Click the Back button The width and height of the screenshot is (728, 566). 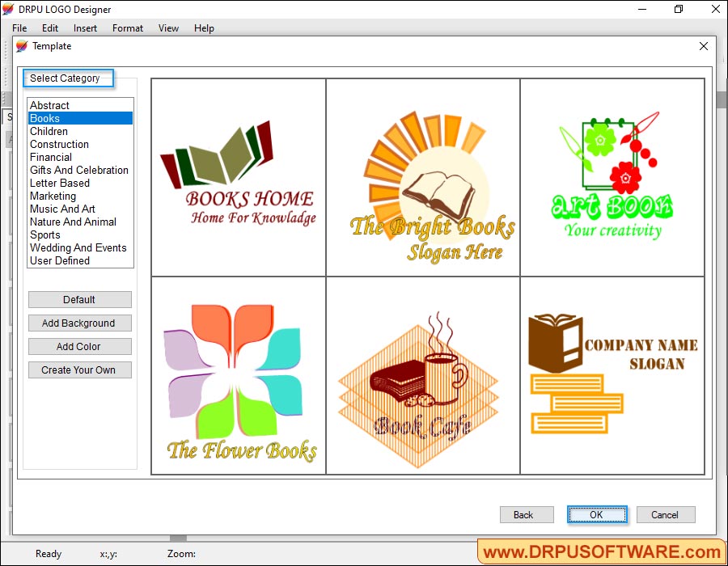coord(526,514)
